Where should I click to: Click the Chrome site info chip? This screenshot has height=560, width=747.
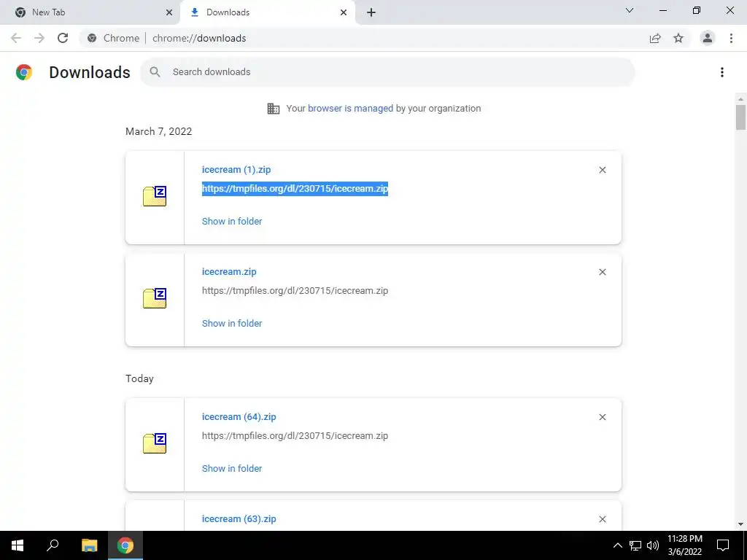tap(114, 38)
